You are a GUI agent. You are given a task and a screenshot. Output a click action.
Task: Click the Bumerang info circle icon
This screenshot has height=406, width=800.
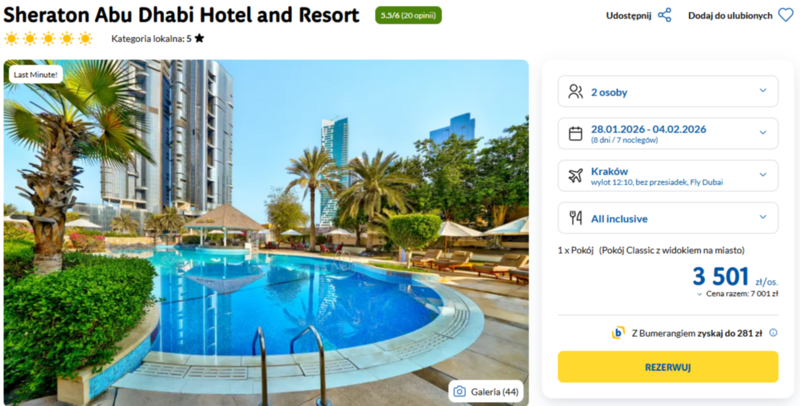(773, 333)
